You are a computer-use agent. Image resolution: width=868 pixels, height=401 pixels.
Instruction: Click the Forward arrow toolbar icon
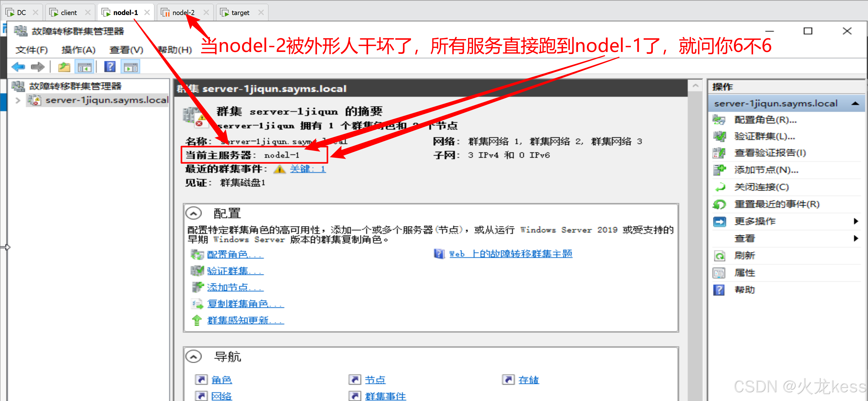pyautogui.click(x=37, y=67)
